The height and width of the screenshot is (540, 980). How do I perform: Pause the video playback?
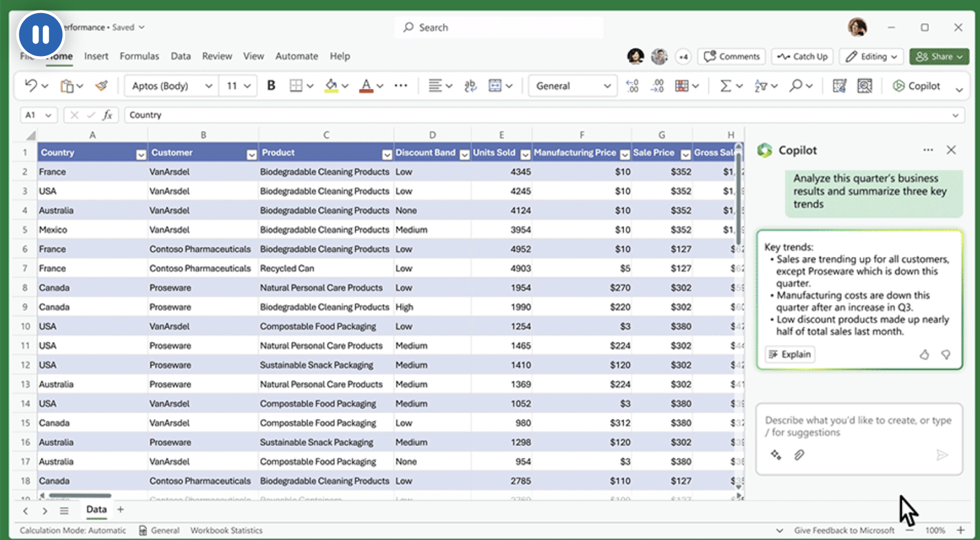[x=40, y=35]
